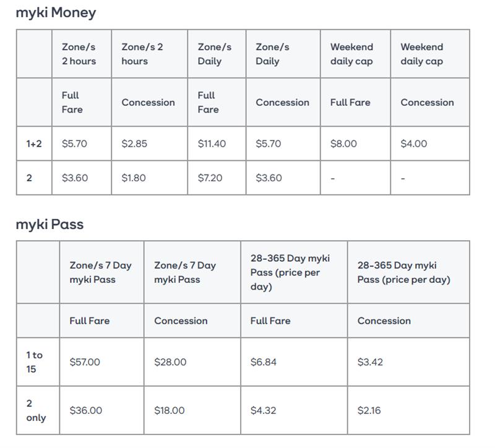Select the $7.20 Zone 2 daily fare
This screenshot has width=495, height=448.
(211, 178)
